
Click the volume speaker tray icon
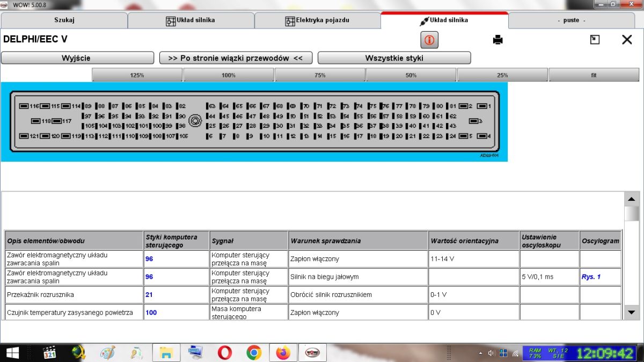pyautogui.click(x=491, y=353)
